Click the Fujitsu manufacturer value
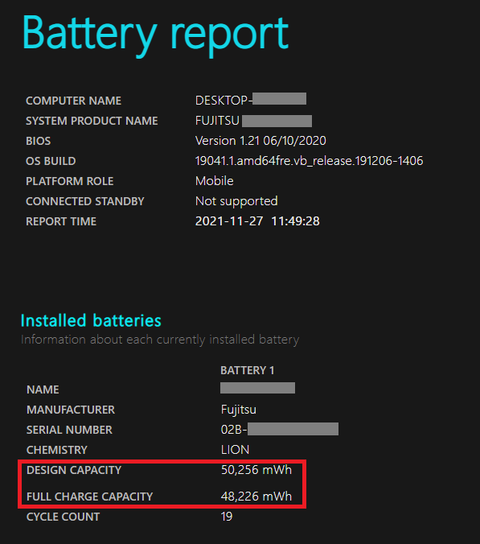480x544 pixels. coord(239,409)
